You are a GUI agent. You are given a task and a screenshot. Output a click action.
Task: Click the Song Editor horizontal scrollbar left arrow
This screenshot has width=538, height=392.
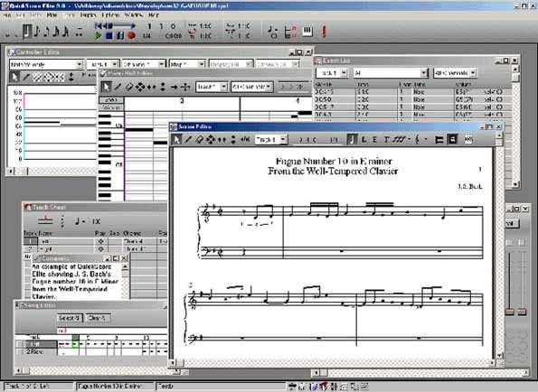click(18, 370)
